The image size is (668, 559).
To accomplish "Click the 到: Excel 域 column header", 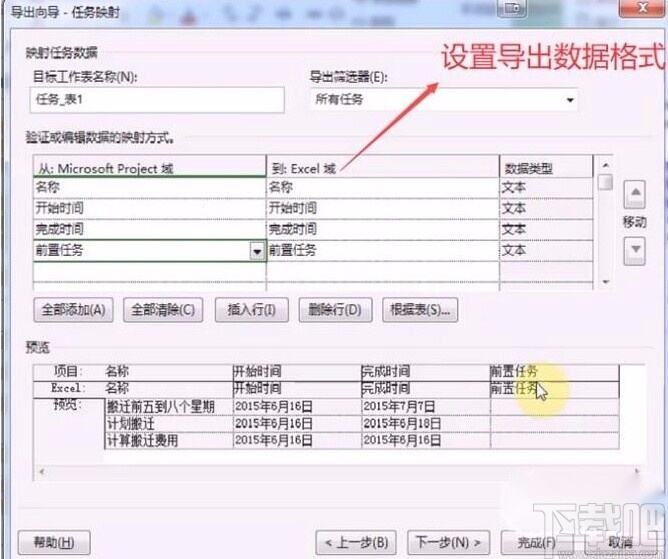I will click(383, 167).
